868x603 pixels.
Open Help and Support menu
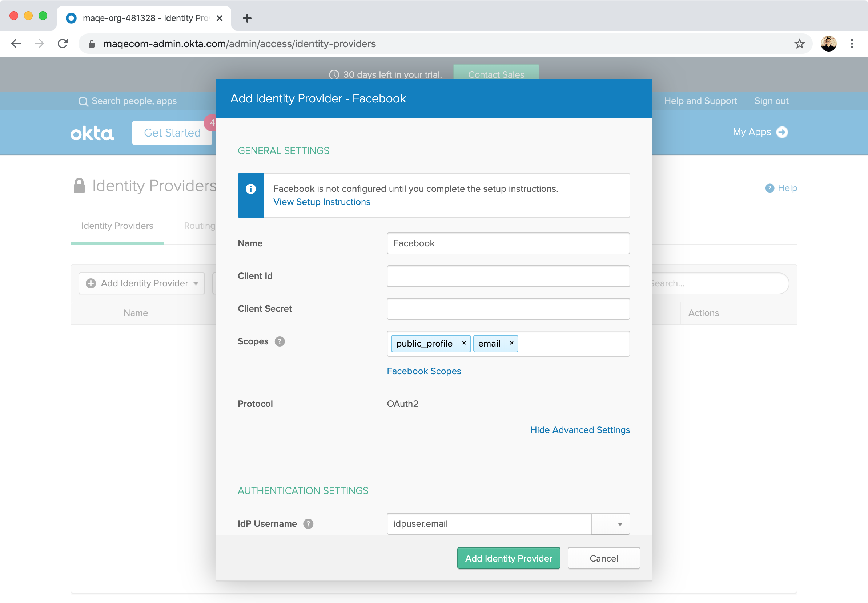click(700, 101)
